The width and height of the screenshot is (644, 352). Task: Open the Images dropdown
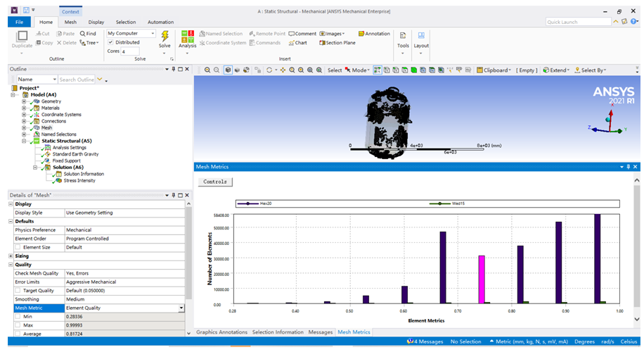point(332,34)
